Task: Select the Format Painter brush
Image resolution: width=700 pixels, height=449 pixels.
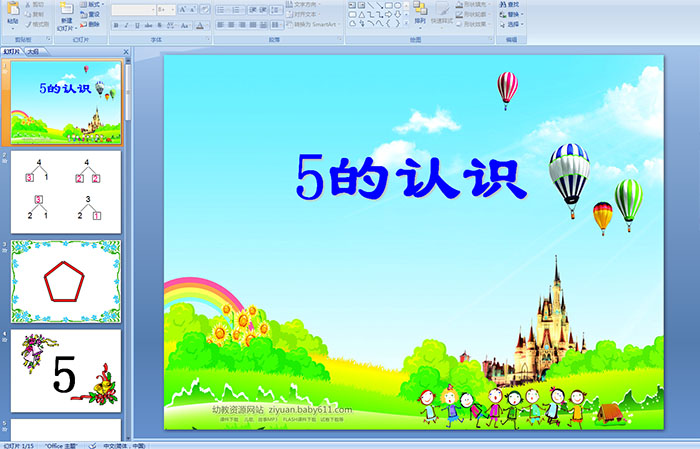Action: tap(28, 24)
